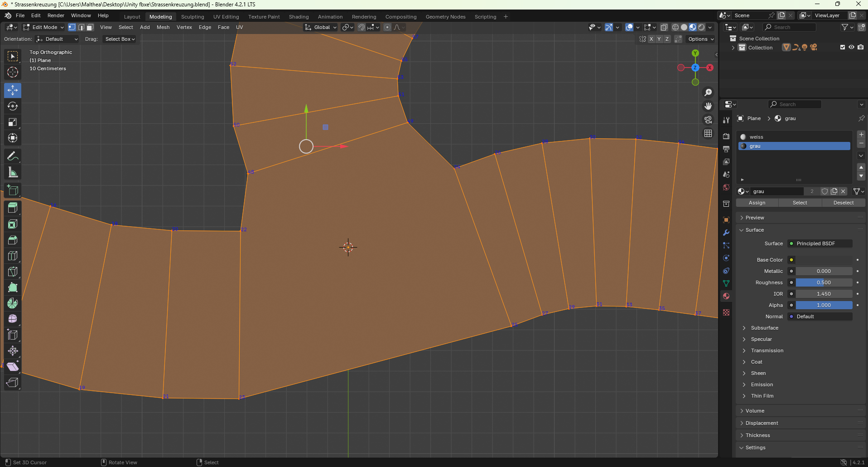Image resolution: width=868 pixels, height=467 pixels.
Task: Click the Assign material button
Action: tap(757, 203)
